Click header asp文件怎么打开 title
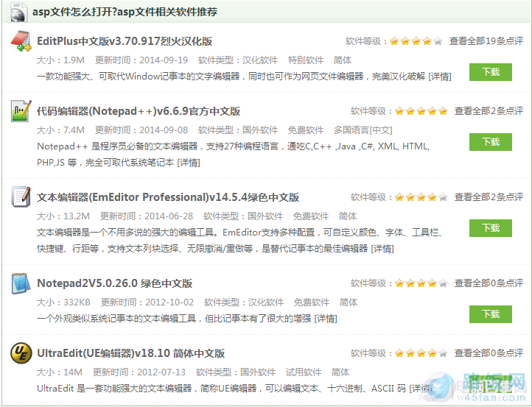This screenshot has width=532, height=407. pos(125,12)
